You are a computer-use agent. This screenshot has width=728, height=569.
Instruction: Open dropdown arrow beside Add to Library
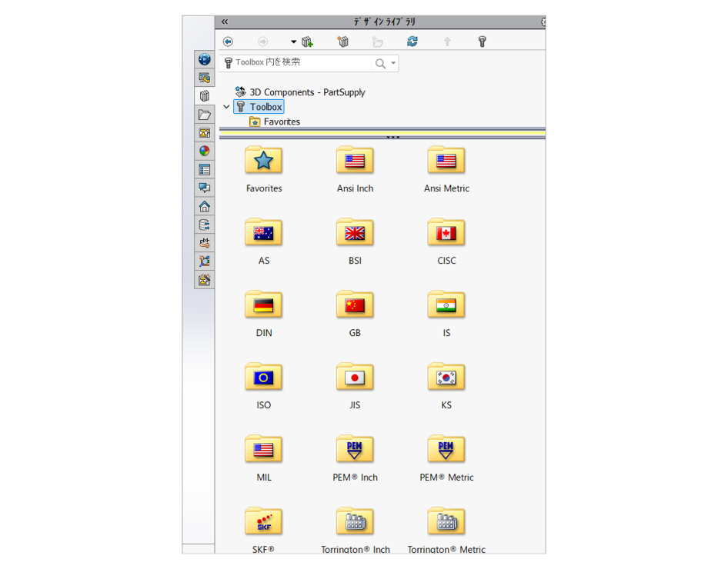[293, 42]
